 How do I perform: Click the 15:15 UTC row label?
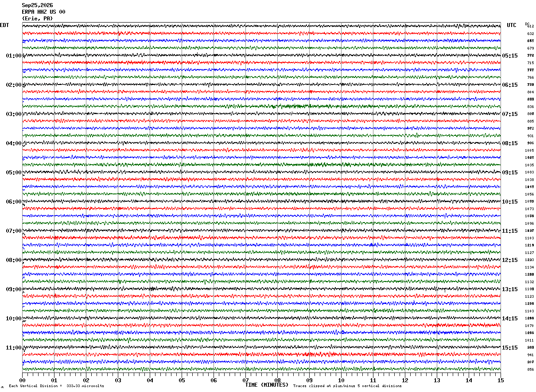coord(510,348)
